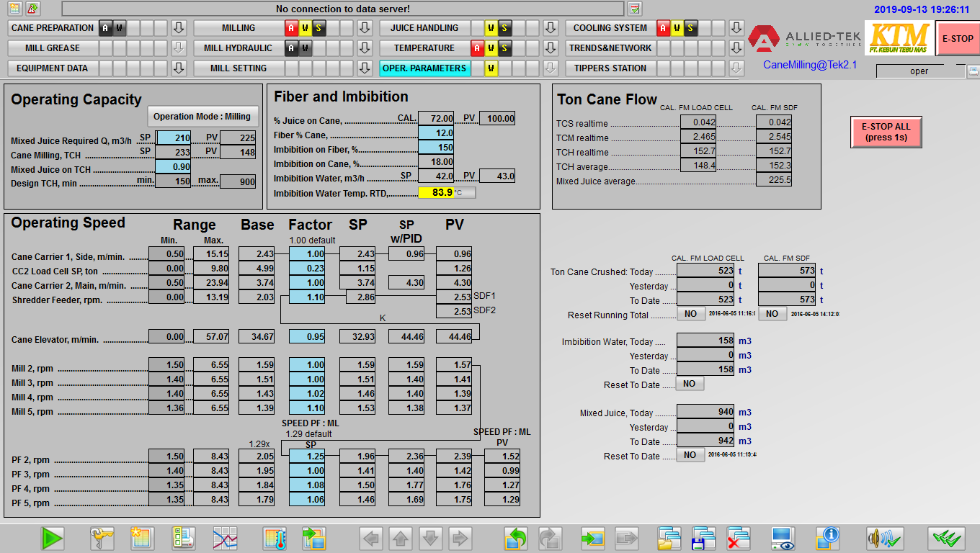
Task: Click the top-left yellow grid sheet icon
Action: click(15, 9)
